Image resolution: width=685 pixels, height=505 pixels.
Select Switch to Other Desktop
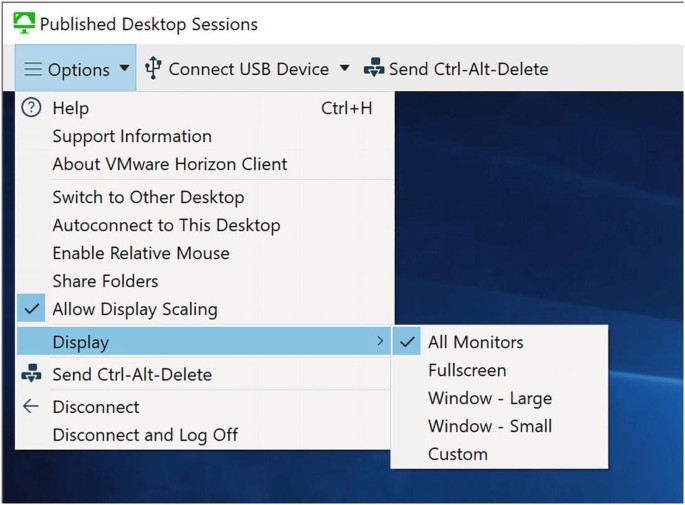[x=148, y=198]
